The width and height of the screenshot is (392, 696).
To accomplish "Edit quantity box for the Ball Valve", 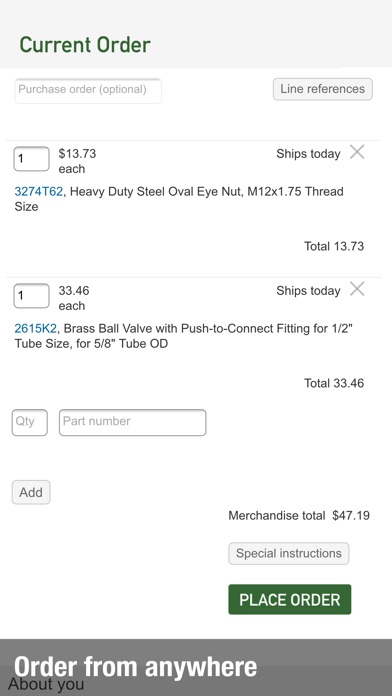I will click(31, 296).
